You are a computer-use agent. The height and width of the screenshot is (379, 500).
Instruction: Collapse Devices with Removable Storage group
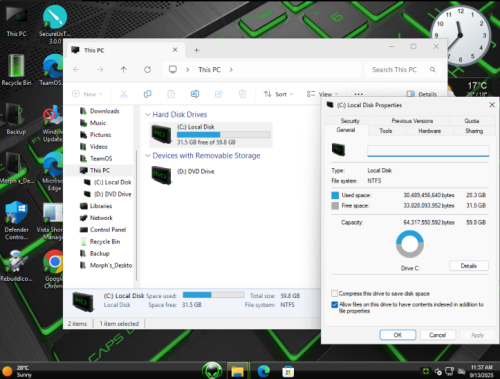[x=148, y=156]
